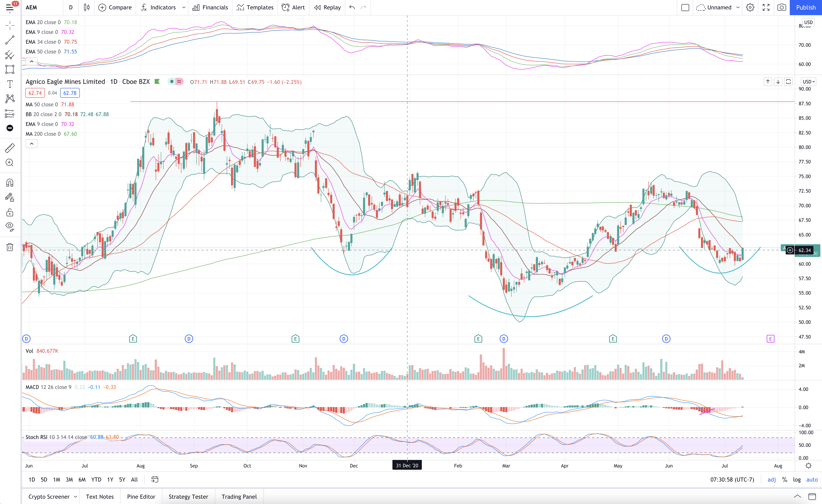822x504 pixels.
Task: Take a chart snapshot with camera icon
Action: [x=782, y=7]
